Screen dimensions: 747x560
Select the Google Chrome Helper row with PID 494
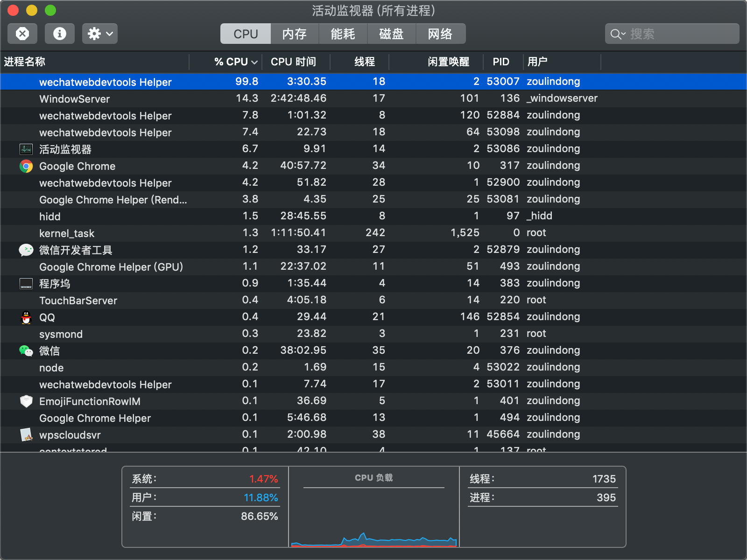click(x=373, y=418)
